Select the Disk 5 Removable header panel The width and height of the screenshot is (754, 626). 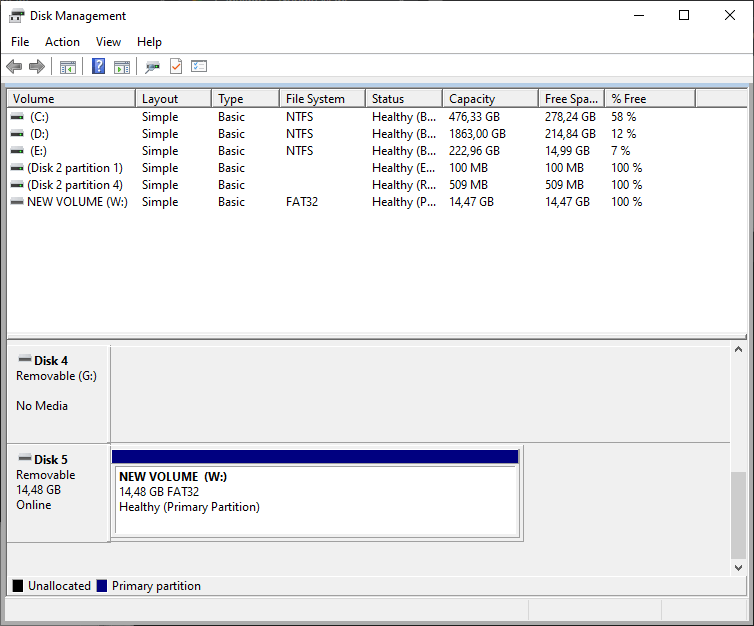(x=58, y=493)
